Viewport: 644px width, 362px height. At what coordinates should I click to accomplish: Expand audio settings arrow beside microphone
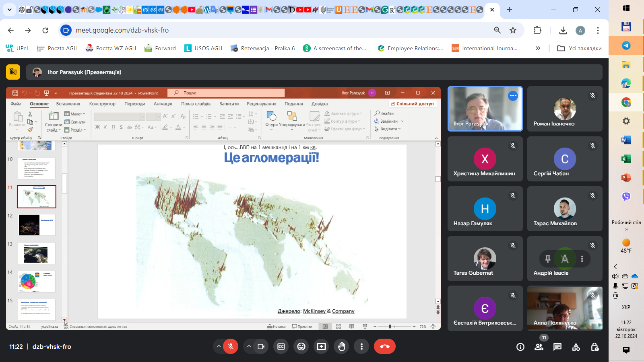[x=219, y=346]
